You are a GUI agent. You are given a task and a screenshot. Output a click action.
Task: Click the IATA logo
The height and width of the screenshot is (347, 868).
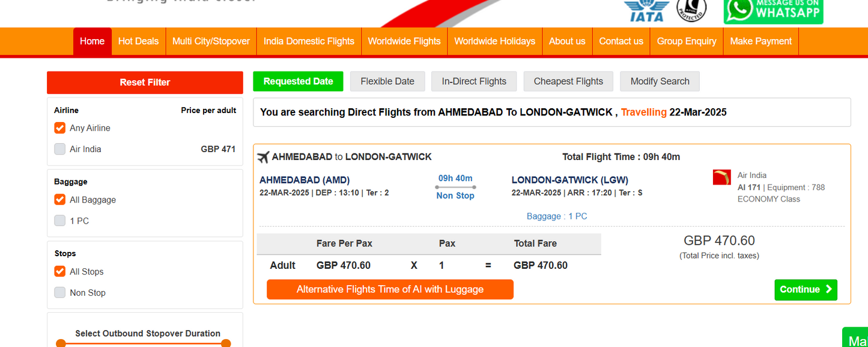(x=646, y=11)
